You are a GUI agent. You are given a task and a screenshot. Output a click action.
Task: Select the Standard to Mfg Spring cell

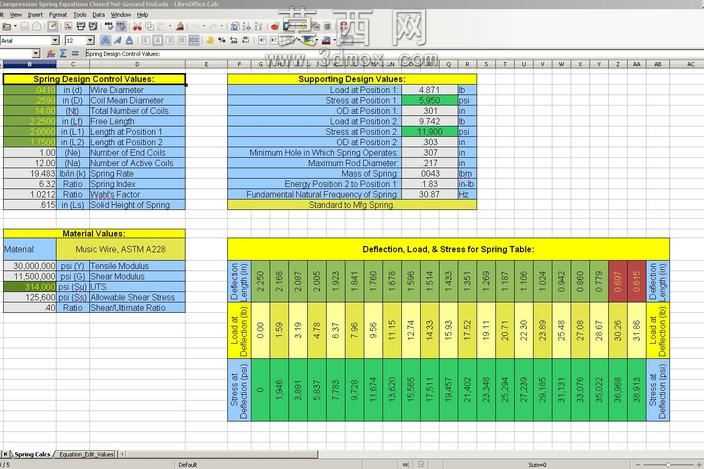(x=352, y=205)
